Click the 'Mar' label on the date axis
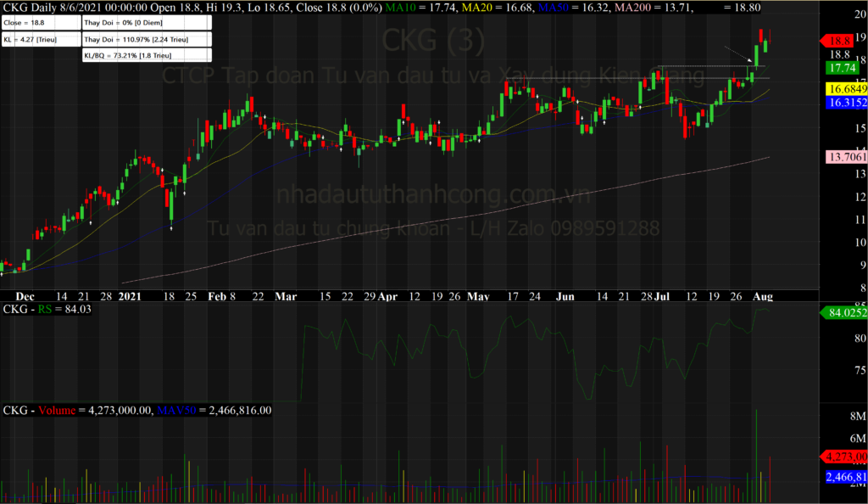This screenshot has width=868, height=504. [286, 296]
